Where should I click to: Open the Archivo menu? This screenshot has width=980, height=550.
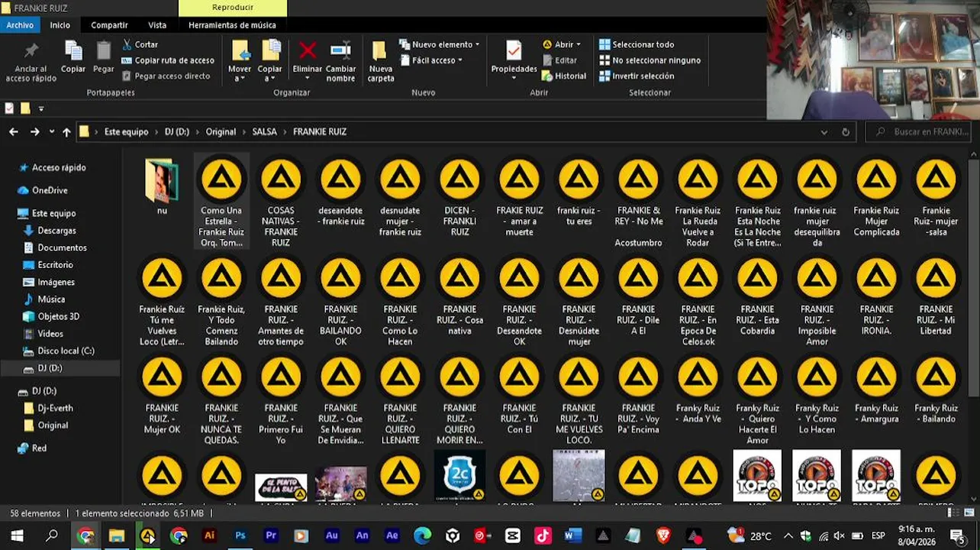coord(20,25)
